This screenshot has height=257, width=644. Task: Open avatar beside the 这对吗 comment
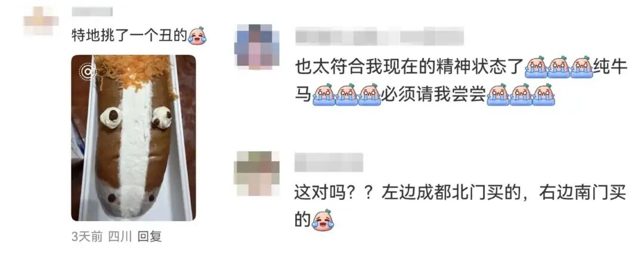256,174
